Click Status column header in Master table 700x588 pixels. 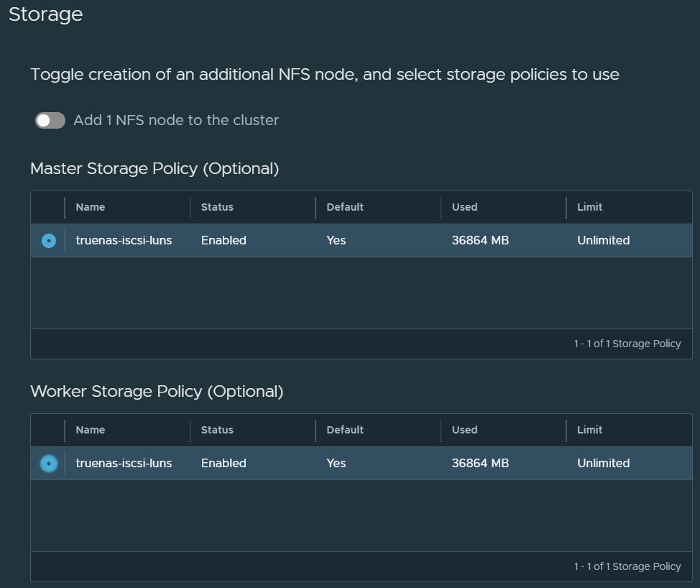217,207
